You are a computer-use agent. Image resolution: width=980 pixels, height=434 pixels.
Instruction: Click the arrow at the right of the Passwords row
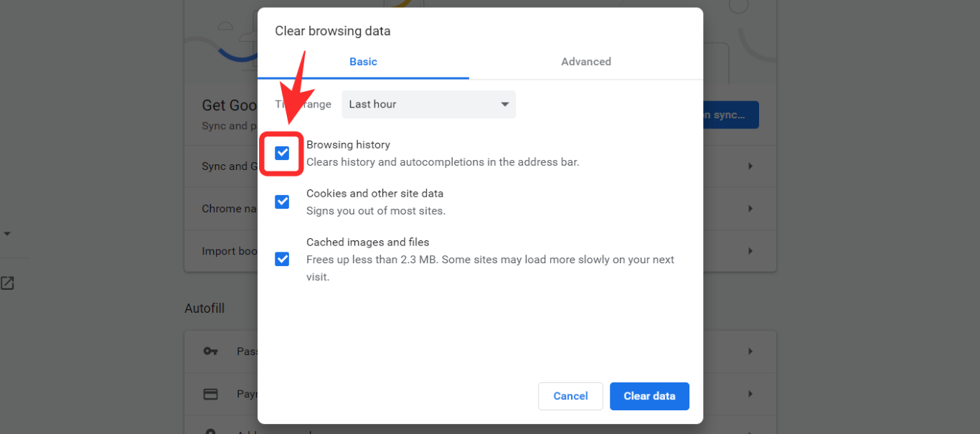point(750,351)
